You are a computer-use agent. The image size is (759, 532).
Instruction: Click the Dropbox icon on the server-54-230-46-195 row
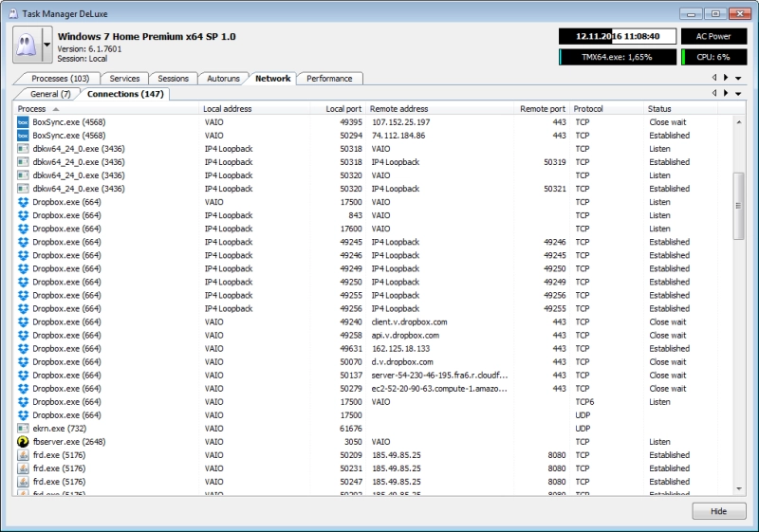click(23, 376)
